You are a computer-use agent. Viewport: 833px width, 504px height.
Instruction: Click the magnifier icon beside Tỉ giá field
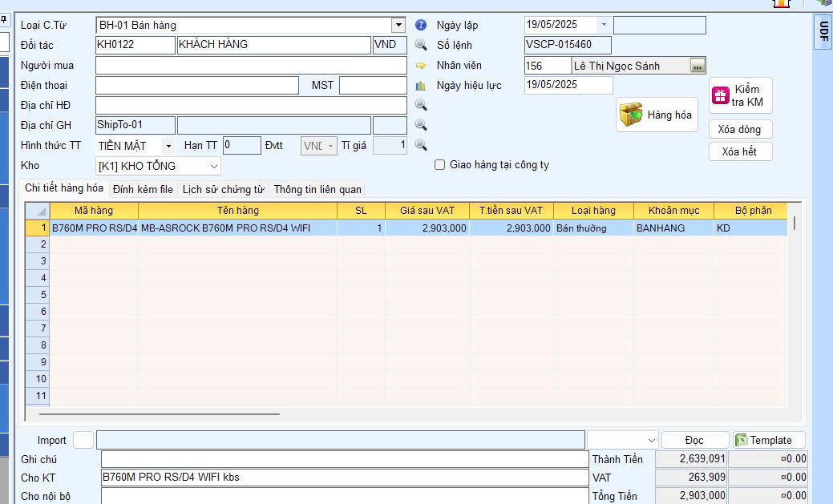[421, 145]
